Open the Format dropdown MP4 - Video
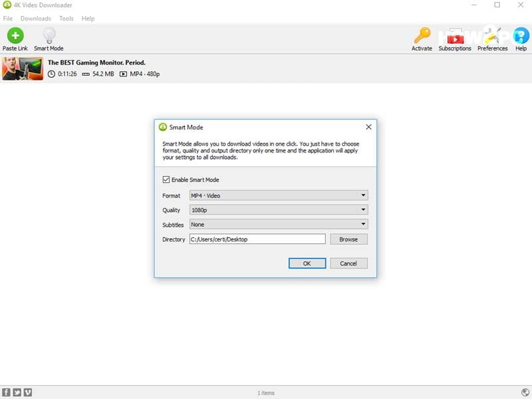 click(x=279, y=196)
